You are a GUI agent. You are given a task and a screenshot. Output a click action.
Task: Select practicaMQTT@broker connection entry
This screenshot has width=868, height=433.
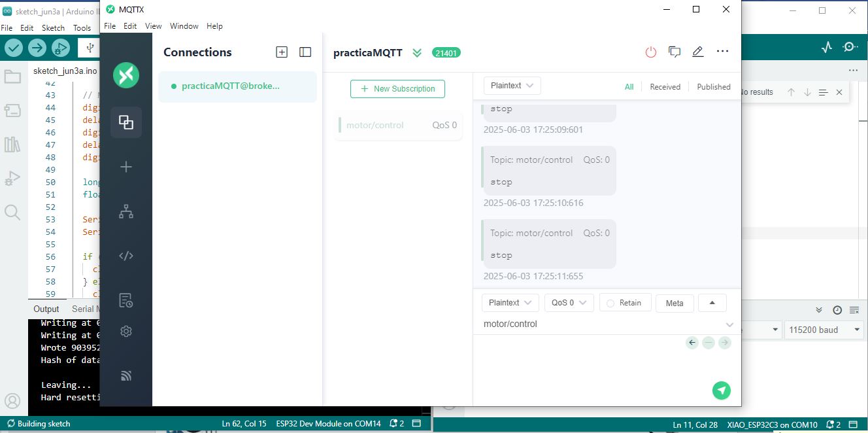tap(237, 86)
